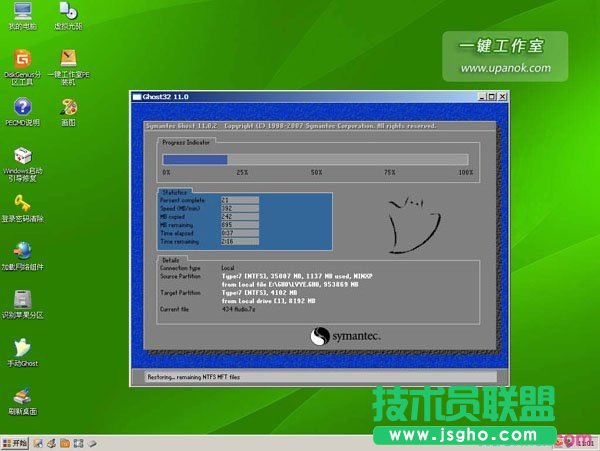Click the 50% progress marker label
Viewport: 600px width, 451px height.
click(316, 173)
